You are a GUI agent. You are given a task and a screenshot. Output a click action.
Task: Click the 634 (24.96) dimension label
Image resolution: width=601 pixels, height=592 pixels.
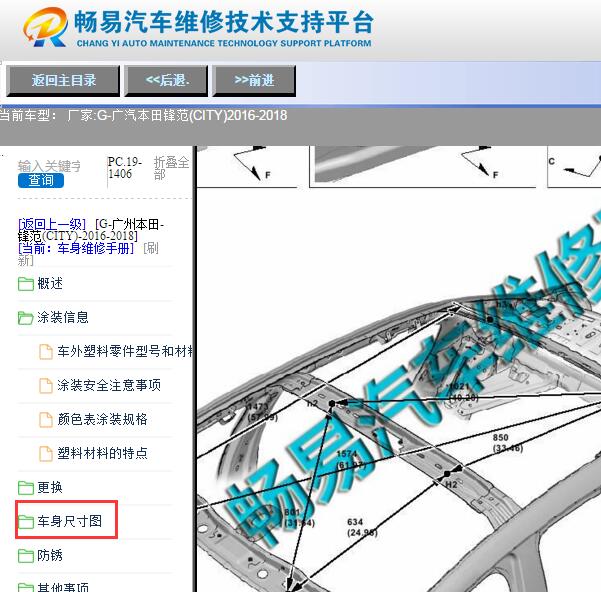coord(362,527)
